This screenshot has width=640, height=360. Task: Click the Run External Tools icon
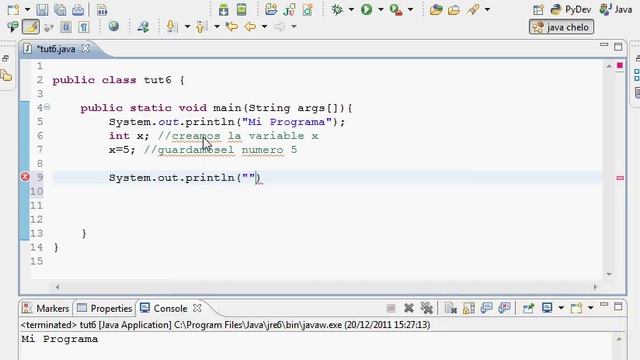tap(396, 9)
